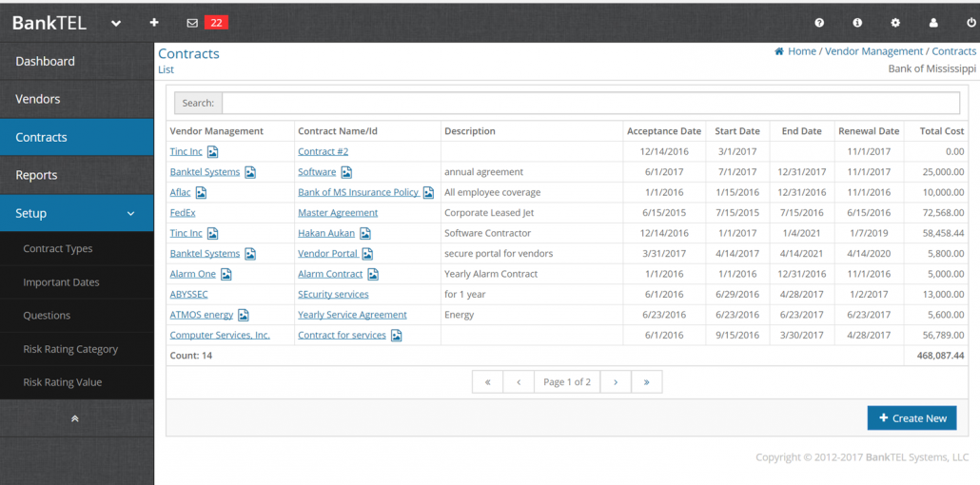This screenshot has width=980, height=485.
Task: Open document icon next to Contract #2 row's Tinc Inc
Action: pyautogui.click(x=212, y=151)
